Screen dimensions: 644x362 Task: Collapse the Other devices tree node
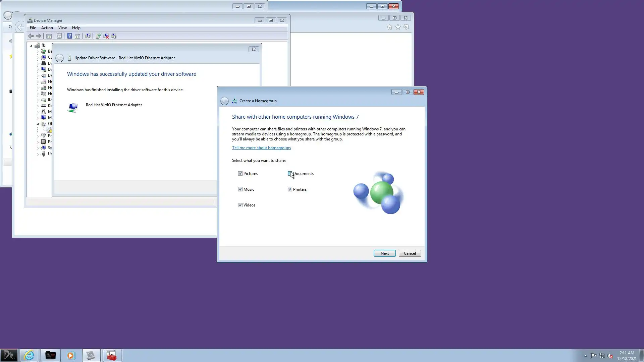coord(38,124)
